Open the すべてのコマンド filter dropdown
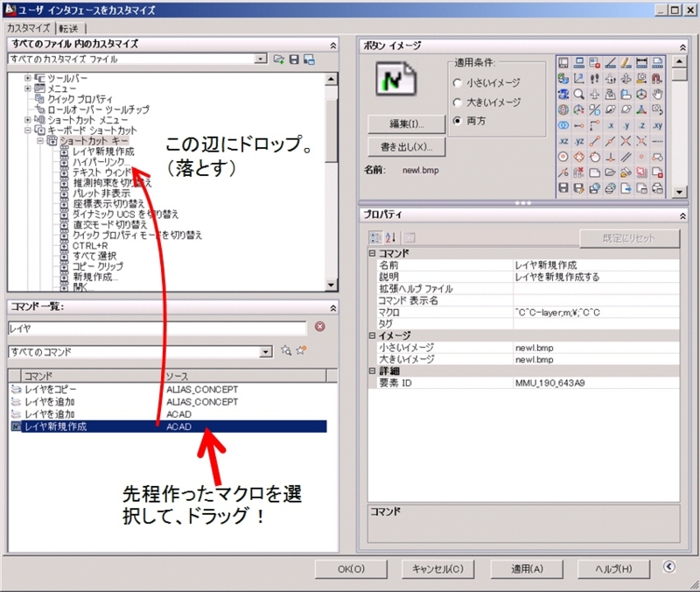Viewport: 700px width, 592px height. pyautogui.click(x=266, y=352)
